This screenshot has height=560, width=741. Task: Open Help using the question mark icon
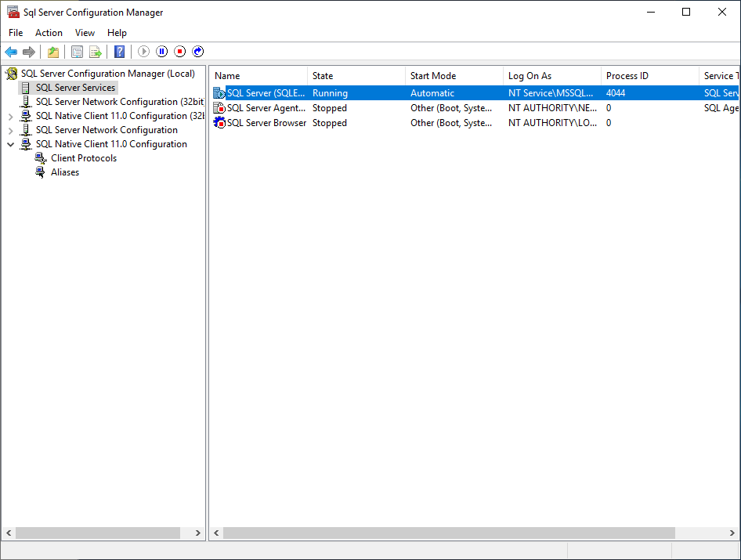coord(119,52)
